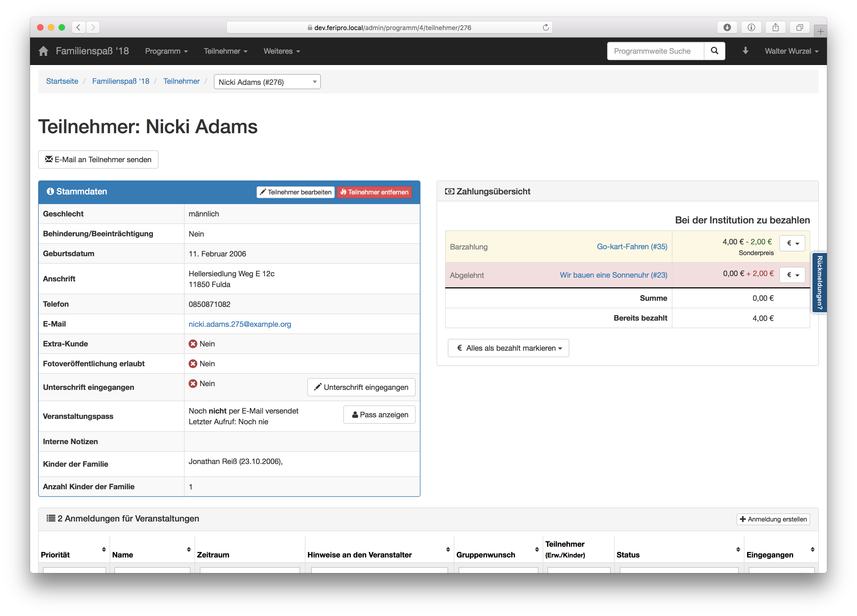This screenshot has height=616, width=857.
Task: Open the Rückmeldungen feedback side tab
Action: [819, 282]
